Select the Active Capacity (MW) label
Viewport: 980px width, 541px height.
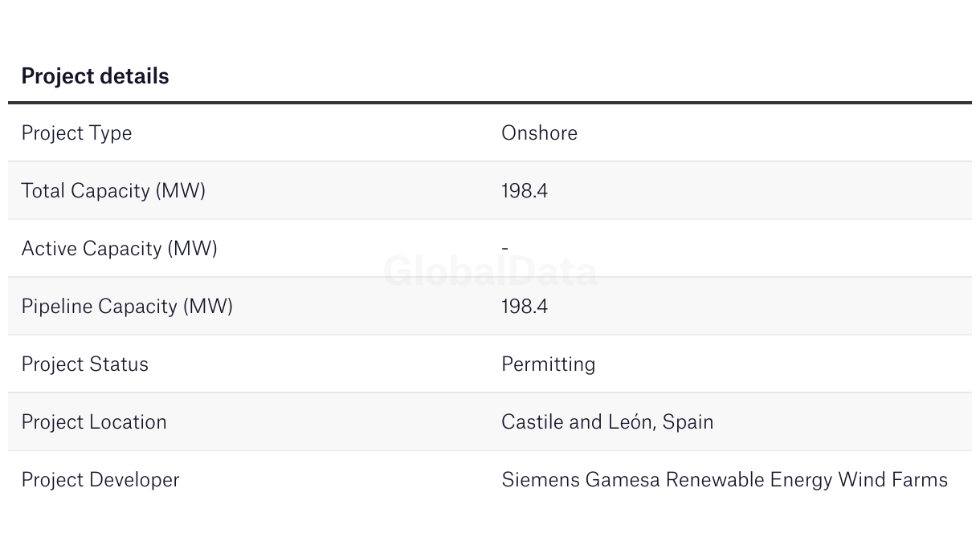coord(119,249)
